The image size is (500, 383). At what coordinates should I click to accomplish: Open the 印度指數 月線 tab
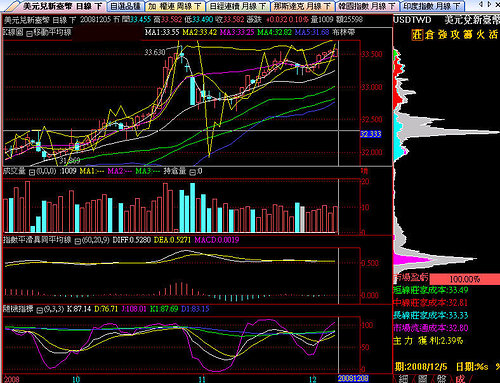[x=431, y=6]
